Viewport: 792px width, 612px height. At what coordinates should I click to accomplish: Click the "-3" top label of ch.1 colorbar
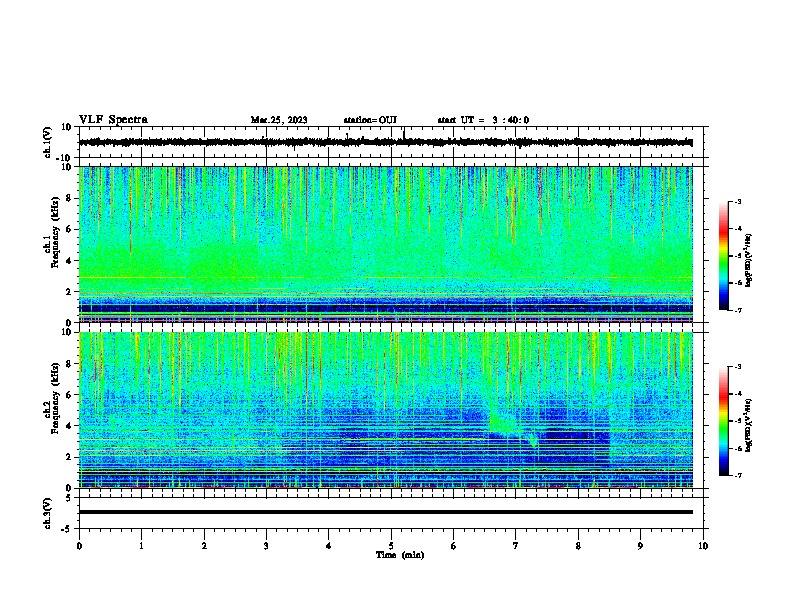(737, 202)
